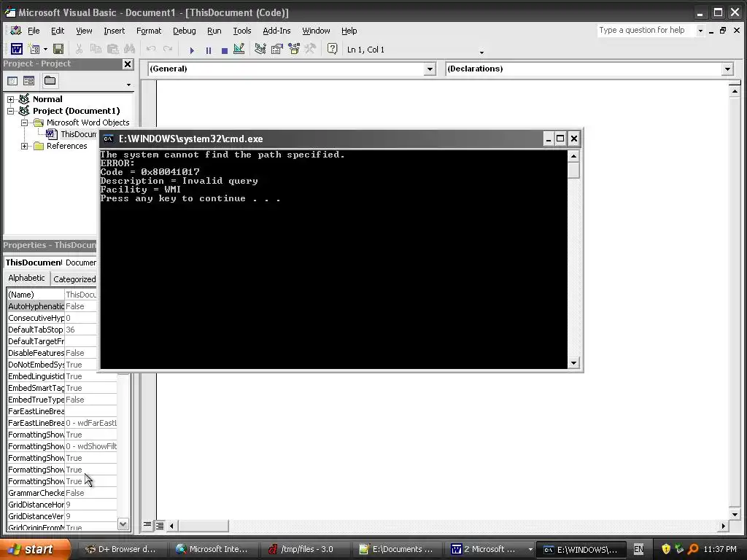Click the Undo arrow icon

click(x=151, y=49)
